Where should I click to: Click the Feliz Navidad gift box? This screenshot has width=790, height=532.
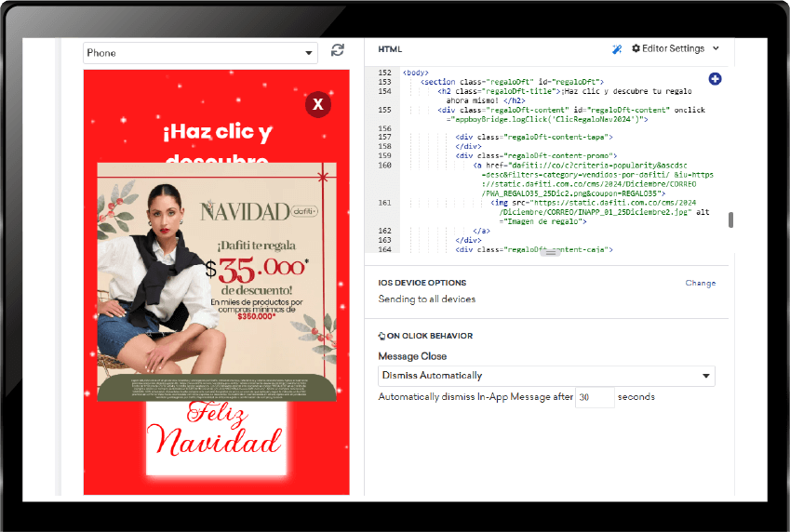click(x=217, y=438)
